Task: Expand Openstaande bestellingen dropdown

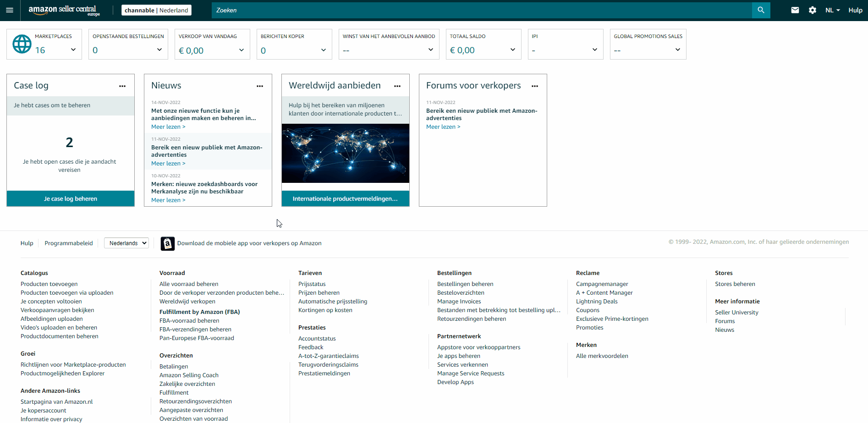Action: (x=159, y=49)
